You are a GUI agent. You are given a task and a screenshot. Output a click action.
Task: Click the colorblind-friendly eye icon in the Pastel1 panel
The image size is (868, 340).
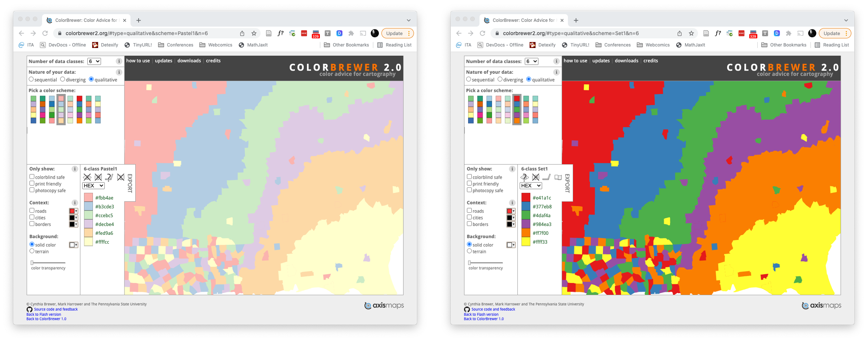click(87, 177)
